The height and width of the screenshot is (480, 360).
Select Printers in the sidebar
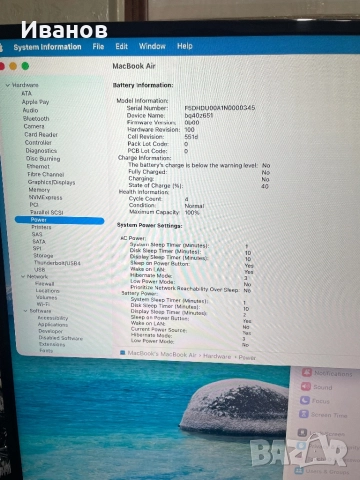(x=41, y=227)
